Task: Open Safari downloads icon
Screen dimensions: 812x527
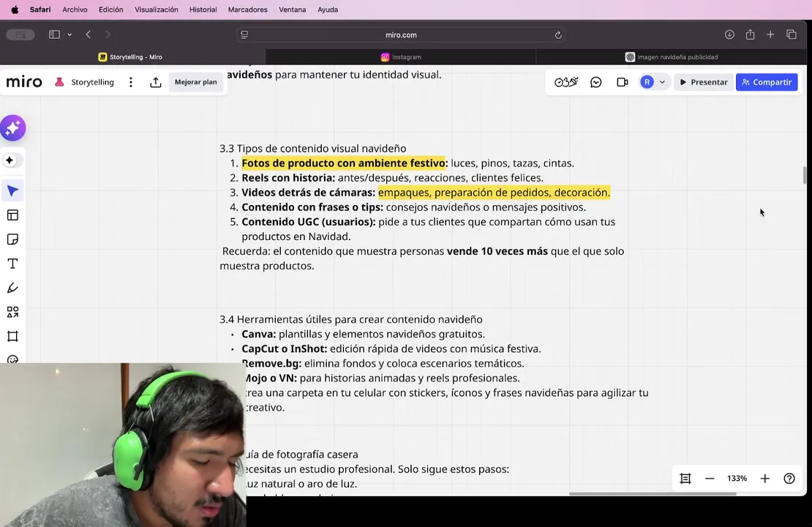Action: click(729, 34)
